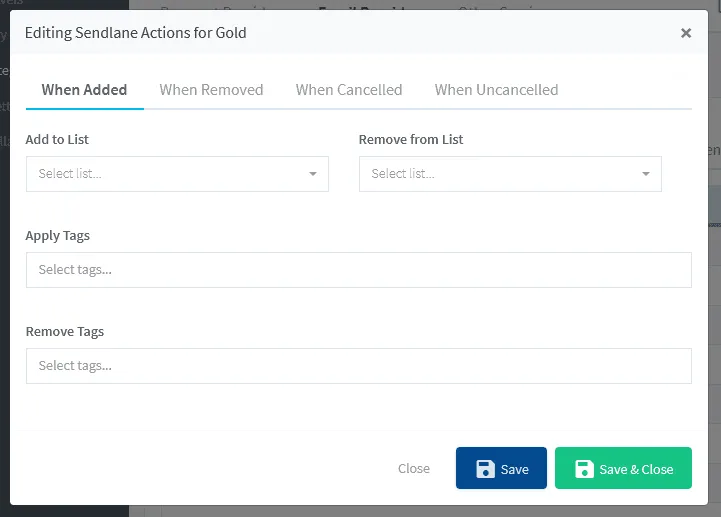The image size is (721, 517).
Task: Select the When Cancelled tab
Action: [x=349, y=90]
